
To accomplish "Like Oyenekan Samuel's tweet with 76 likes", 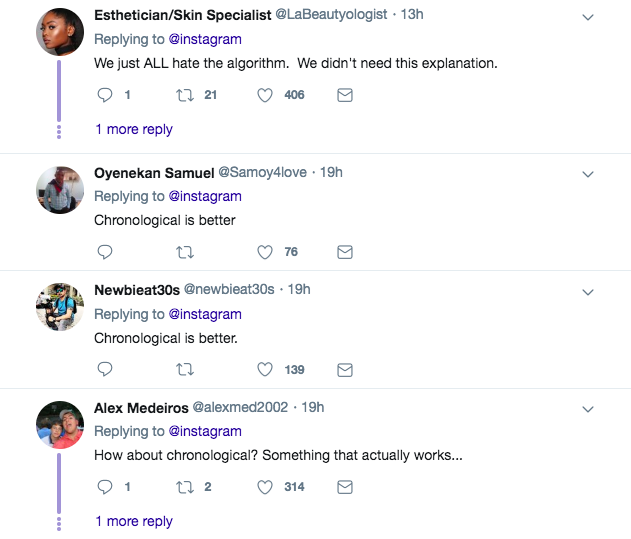I will 265,252.
